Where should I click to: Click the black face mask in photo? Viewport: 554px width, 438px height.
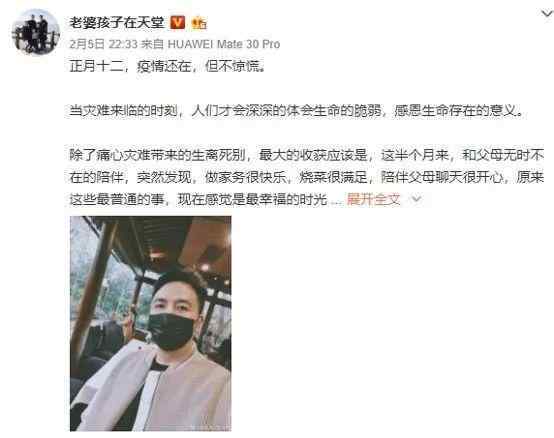171,331
